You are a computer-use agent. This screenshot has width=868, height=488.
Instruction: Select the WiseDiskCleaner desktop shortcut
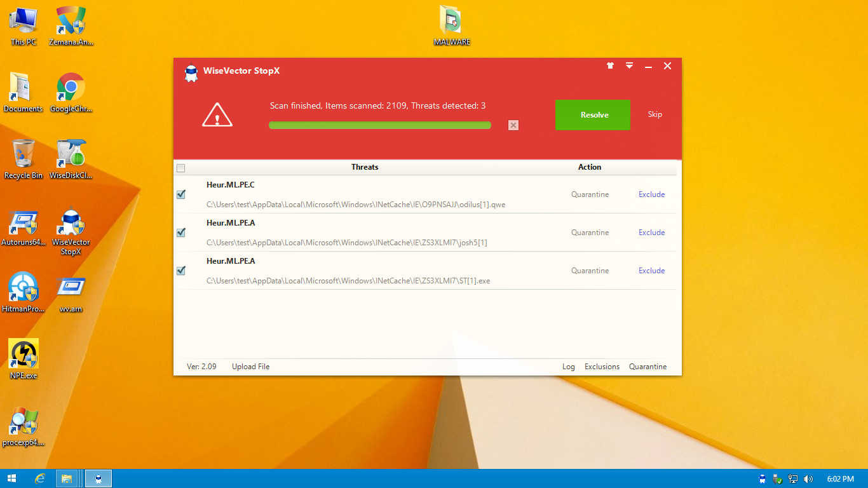(x=71, y=159)
